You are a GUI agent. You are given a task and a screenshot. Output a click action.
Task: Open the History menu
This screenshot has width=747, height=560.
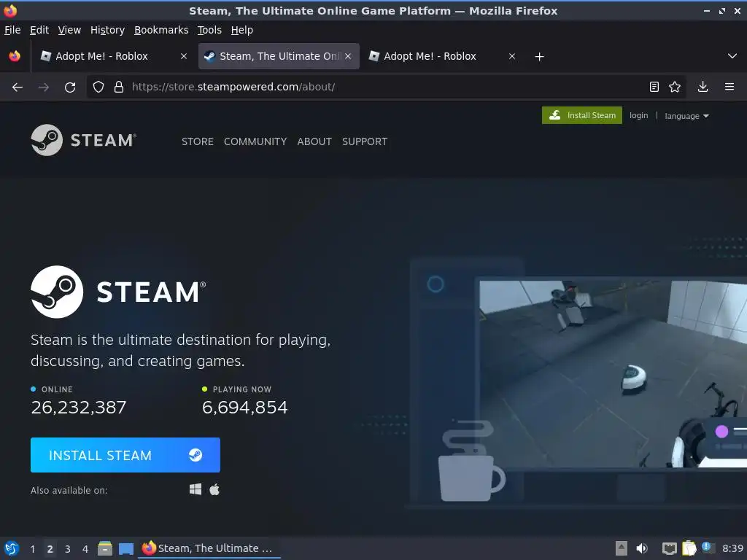click(107, 30)
